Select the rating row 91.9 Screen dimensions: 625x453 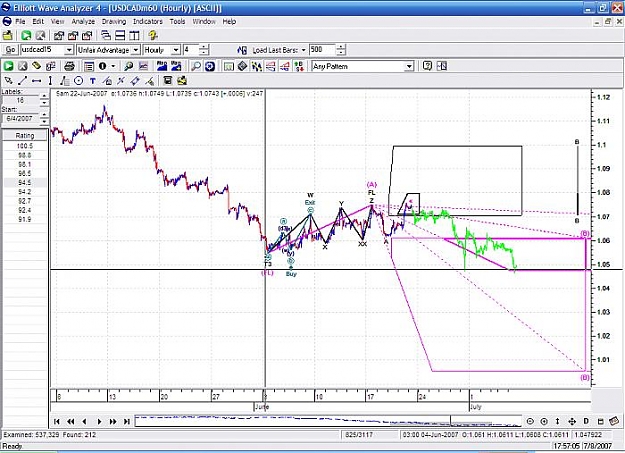(25, 219)
